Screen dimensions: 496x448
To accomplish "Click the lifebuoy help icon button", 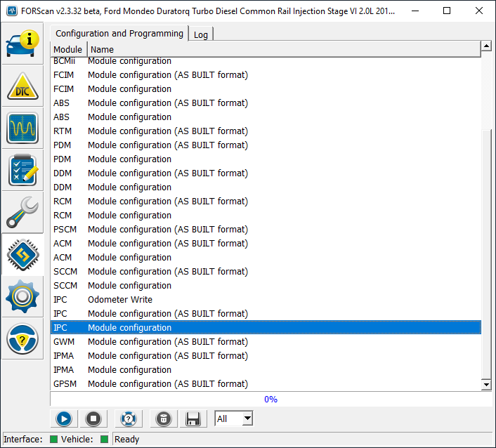I will [128, 419].
